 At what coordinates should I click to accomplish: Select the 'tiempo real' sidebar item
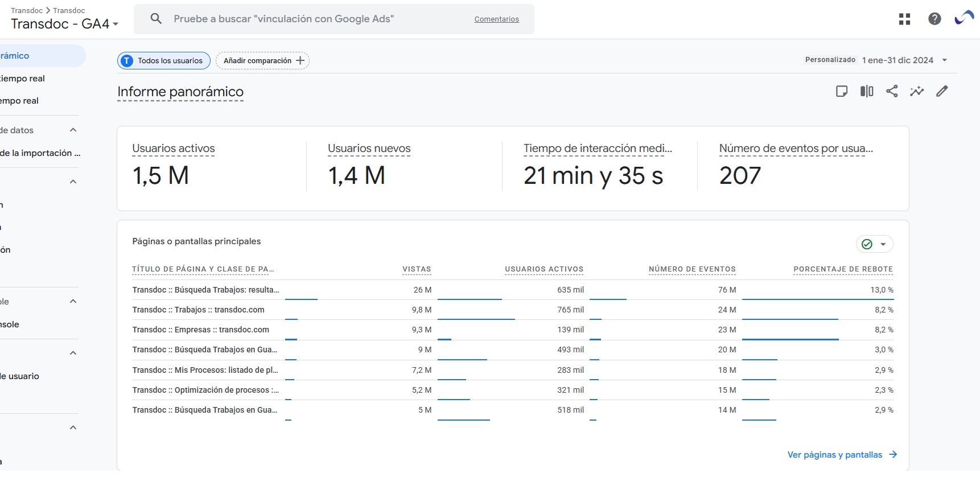[x=23, y=79]
